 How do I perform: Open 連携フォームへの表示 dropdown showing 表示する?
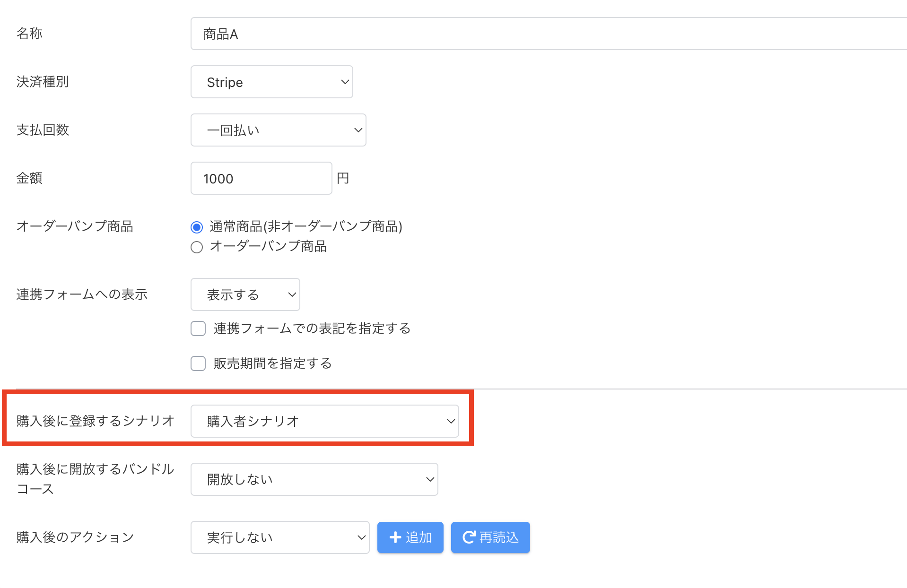pos(245,295)
